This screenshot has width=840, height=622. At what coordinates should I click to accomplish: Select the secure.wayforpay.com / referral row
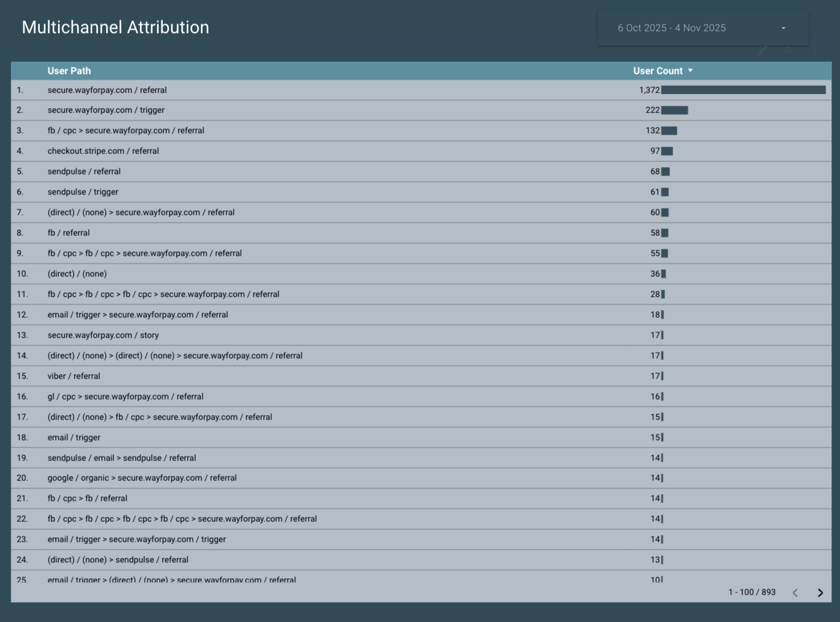pyautogui.click(x=227, y=90)
